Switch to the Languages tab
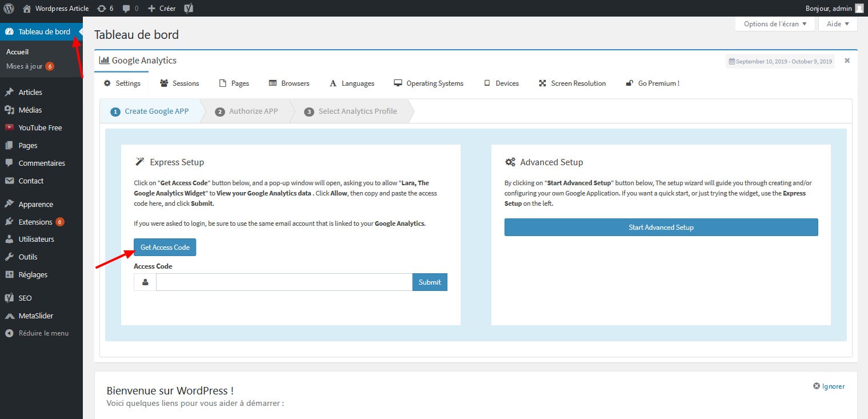Screen dimensions: 868x419 click(x=352, y=83)
